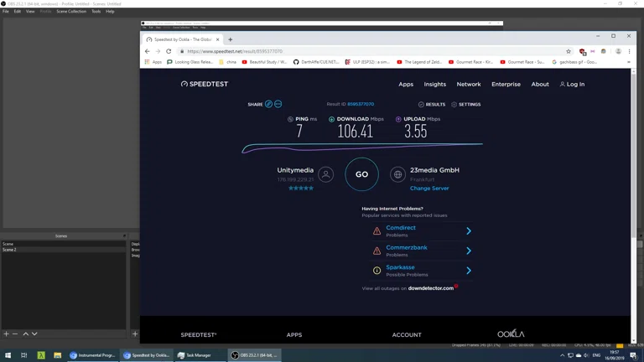Image resolution: width=644 pixels, height=362 pixels.
Task: Open the Looking Glass Release bookmark
Action: pyautogui.click(x=190, y=62)
